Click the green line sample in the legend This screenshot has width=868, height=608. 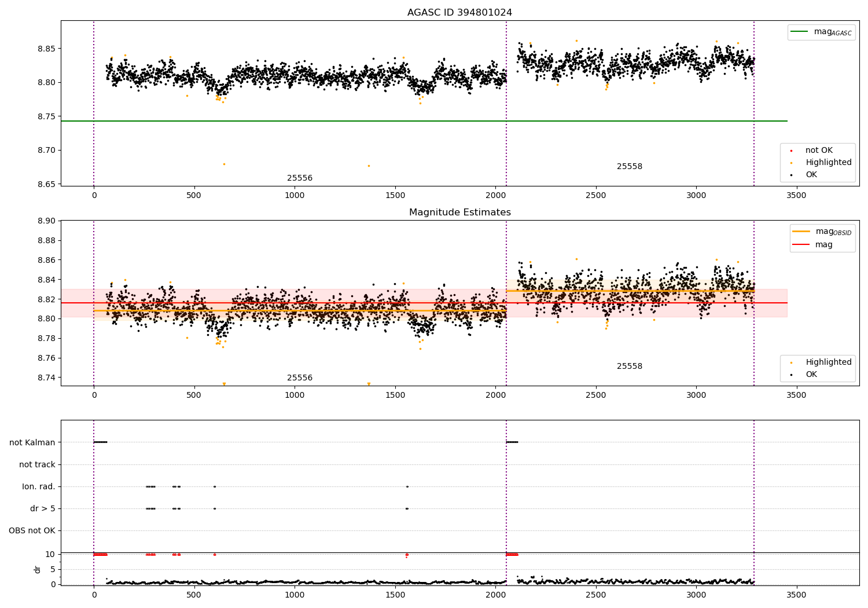[800, 32]
